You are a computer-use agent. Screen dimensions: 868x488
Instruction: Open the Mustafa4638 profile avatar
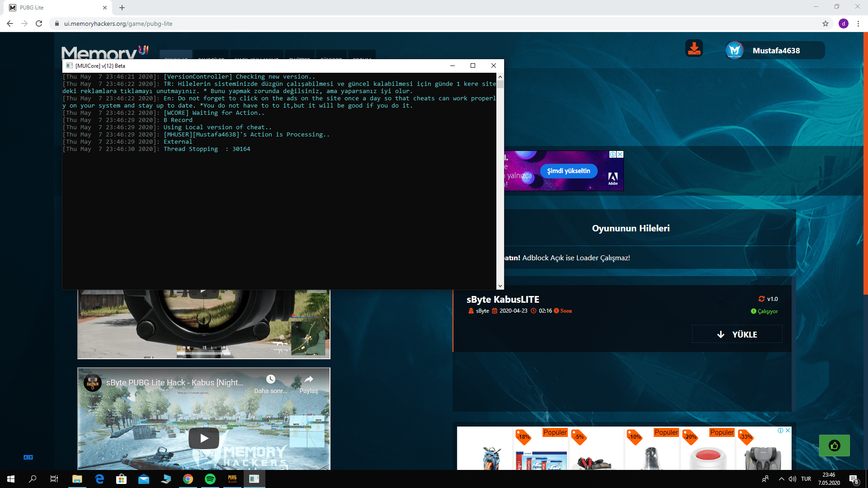coord(735,50)
